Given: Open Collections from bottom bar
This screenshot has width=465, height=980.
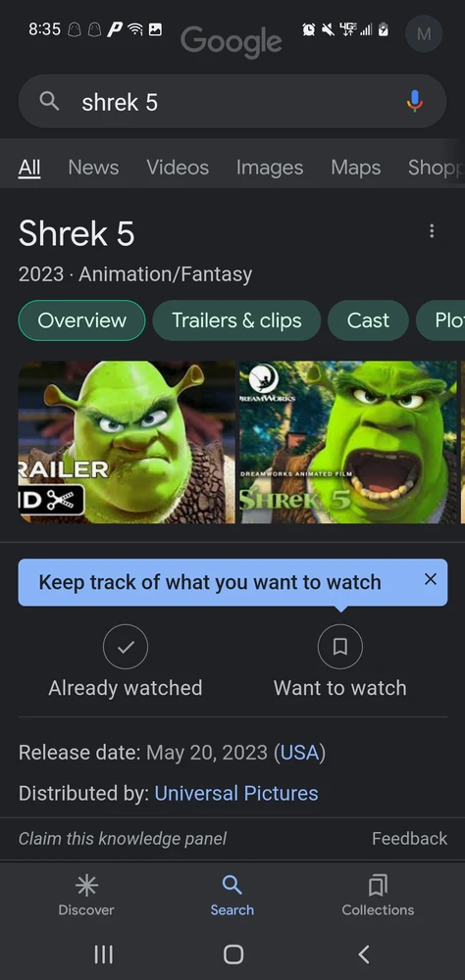Looking at the screenshot, I should [x=378, y=895].
